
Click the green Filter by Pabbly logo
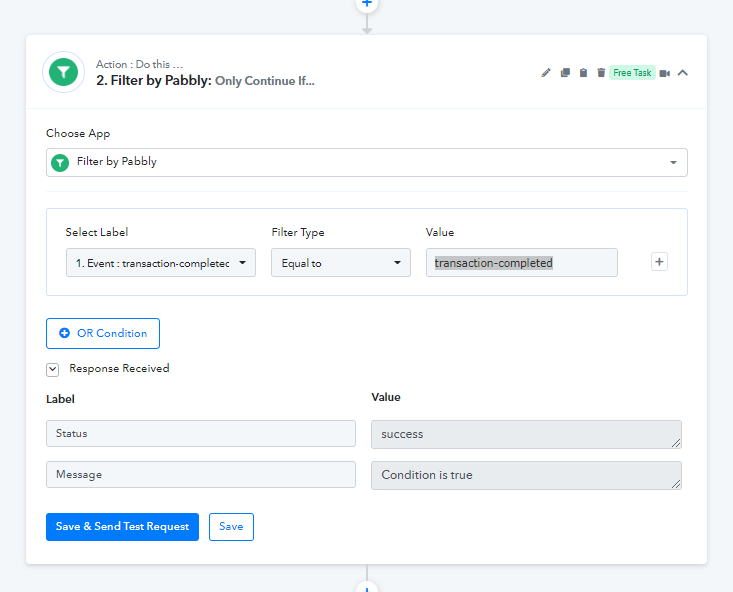(64, 72)
